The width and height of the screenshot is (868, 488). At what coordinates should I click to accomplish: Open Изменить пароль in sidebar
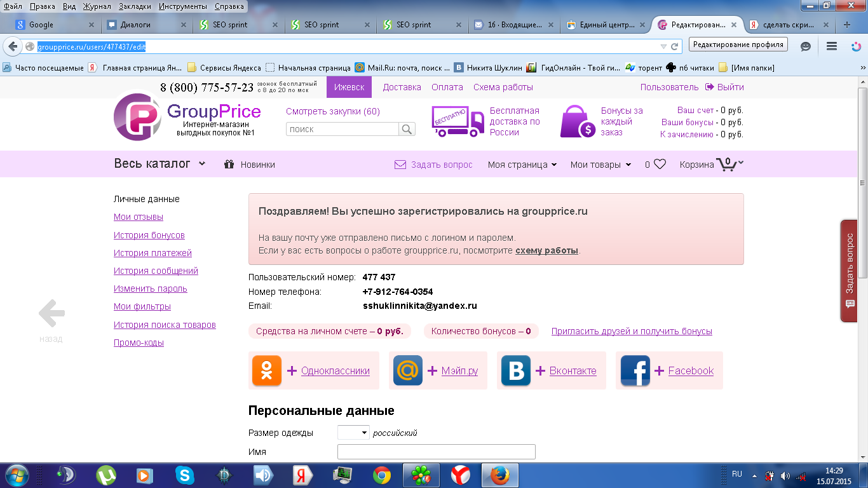point(151,288)
